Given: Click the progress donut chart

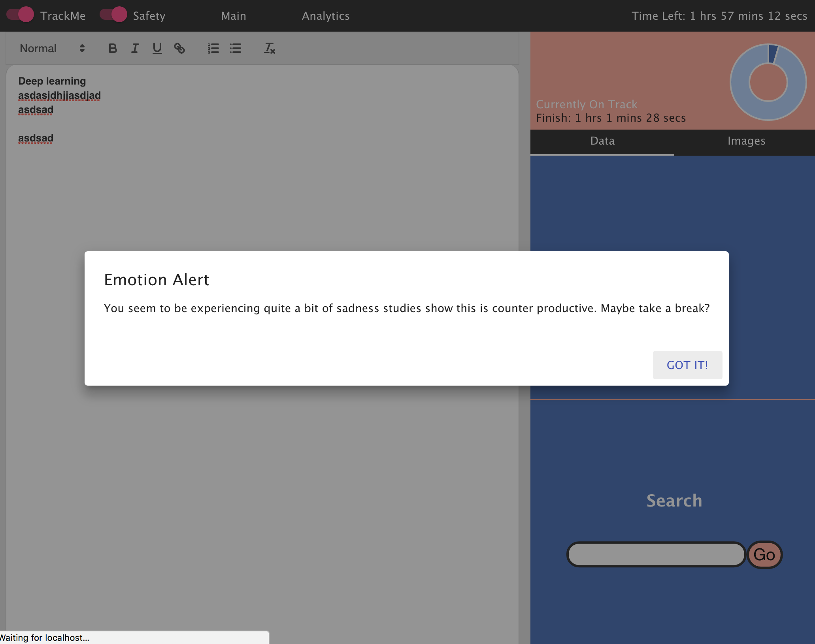Looking at the screenshot, I should tap(768, 82).
